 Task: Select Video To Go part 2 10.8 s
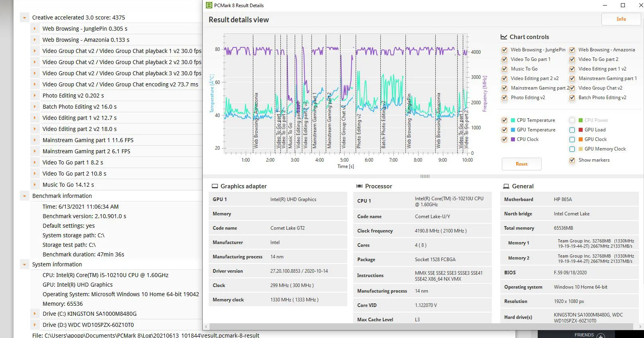(x=74, y=174)
